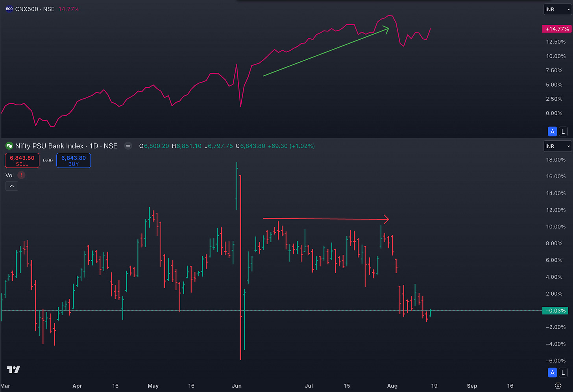The height and width of the screenshot is (392, 573).
Task: Click the 6,843.80 BUY button
Action: click(x=74, y=160)
